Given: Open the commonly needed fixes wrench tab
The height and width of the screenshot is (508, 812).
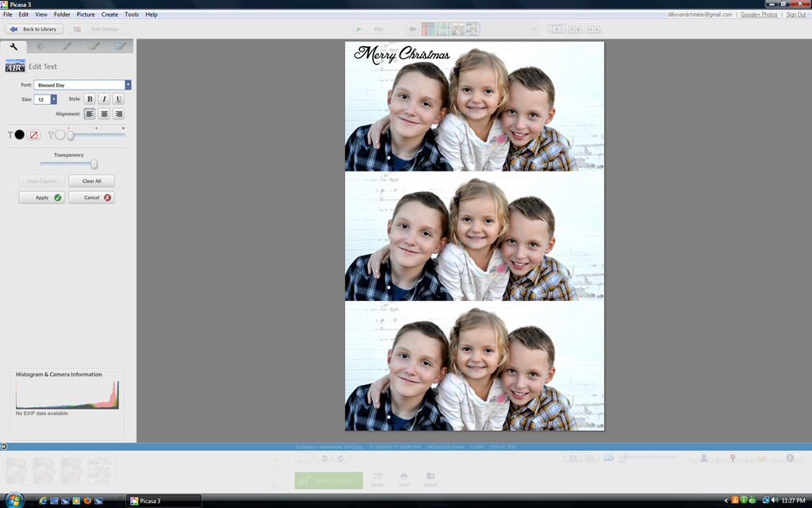Looking at the screenshot, I should coord(13,47).
